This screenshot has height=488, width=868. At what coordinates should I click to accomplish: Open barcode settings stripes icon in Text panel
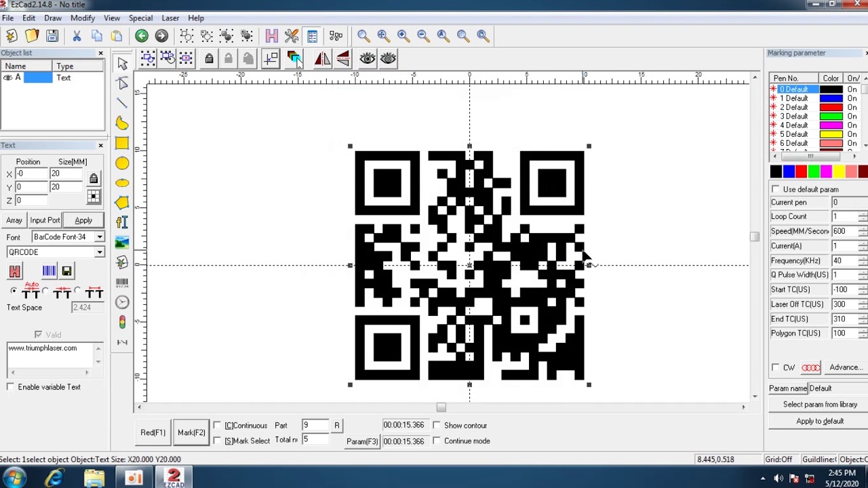tap(49, 271)
